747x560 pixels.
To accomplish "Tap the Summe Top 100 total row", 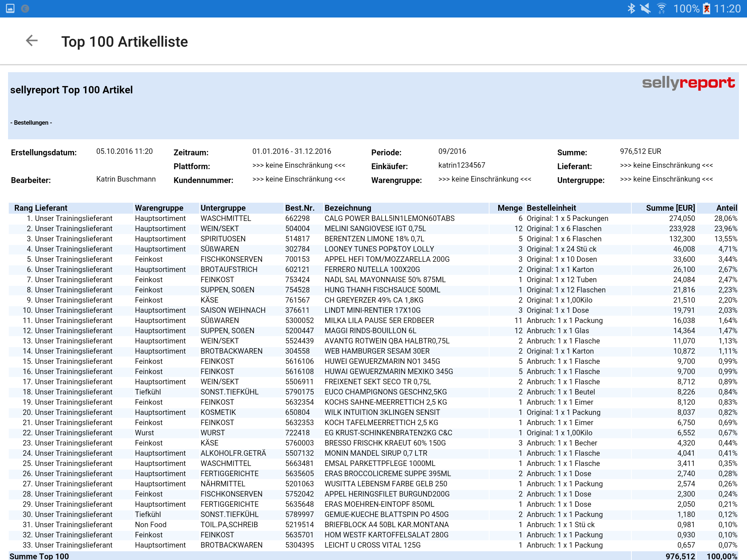I will [39, 556].
